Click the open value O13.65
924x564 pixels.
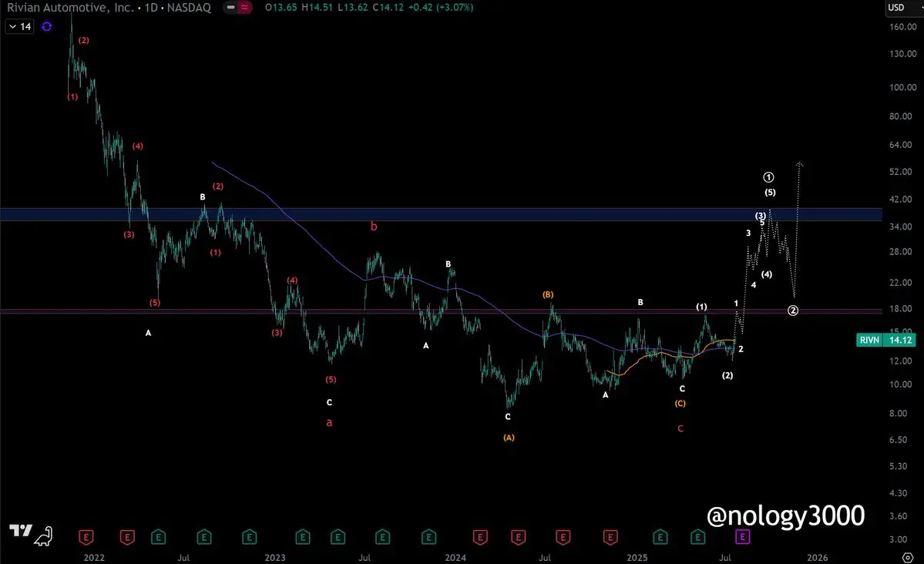(281, 8)
